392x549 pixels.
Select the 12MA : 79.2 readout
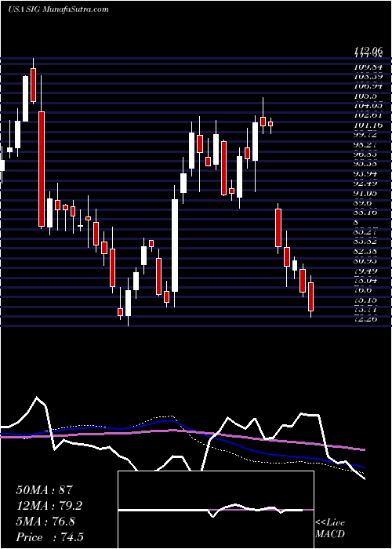tap(49, 506)
